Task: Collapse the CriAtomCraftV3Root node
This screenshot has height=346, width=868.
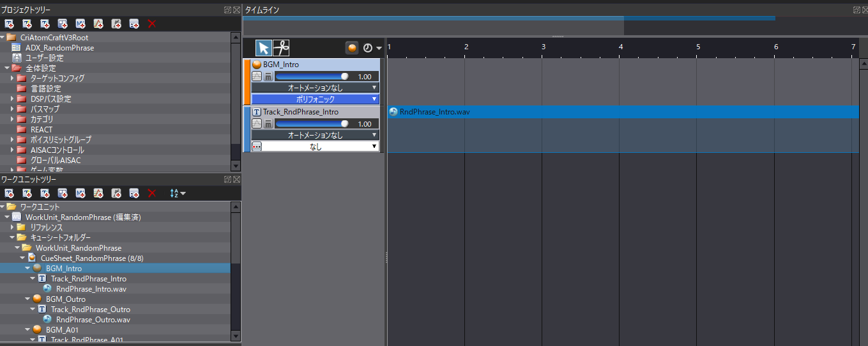Action: (x=3, y=38)
